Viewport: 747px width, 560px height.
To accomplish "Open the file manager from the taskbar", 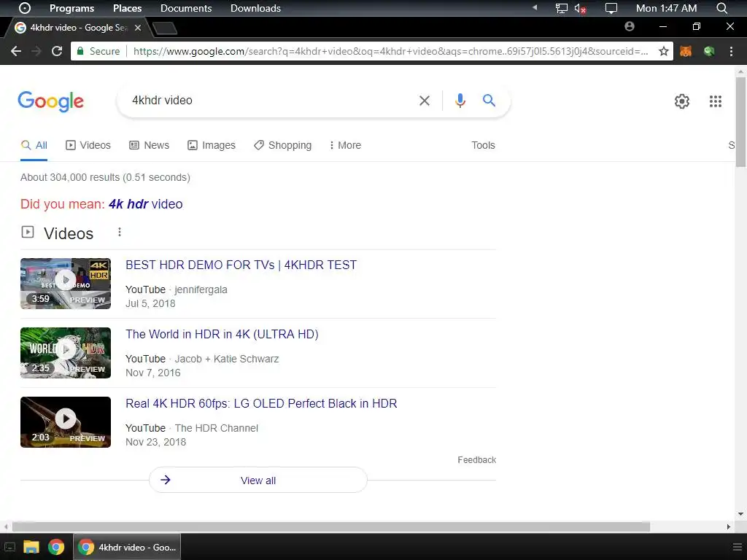I will click(31, 547).
